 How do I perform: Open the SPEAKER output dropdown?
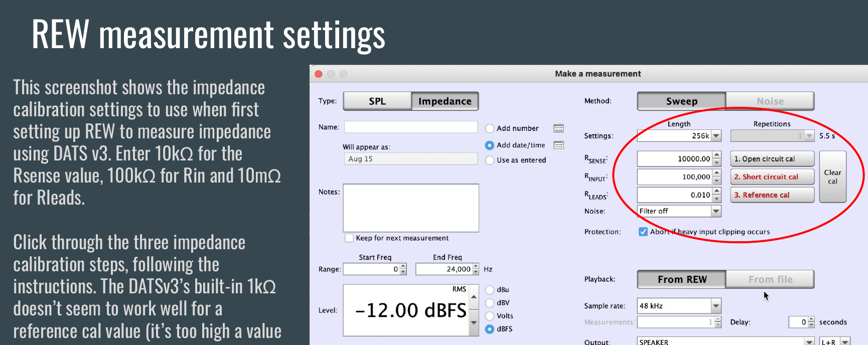coord(809,341)
